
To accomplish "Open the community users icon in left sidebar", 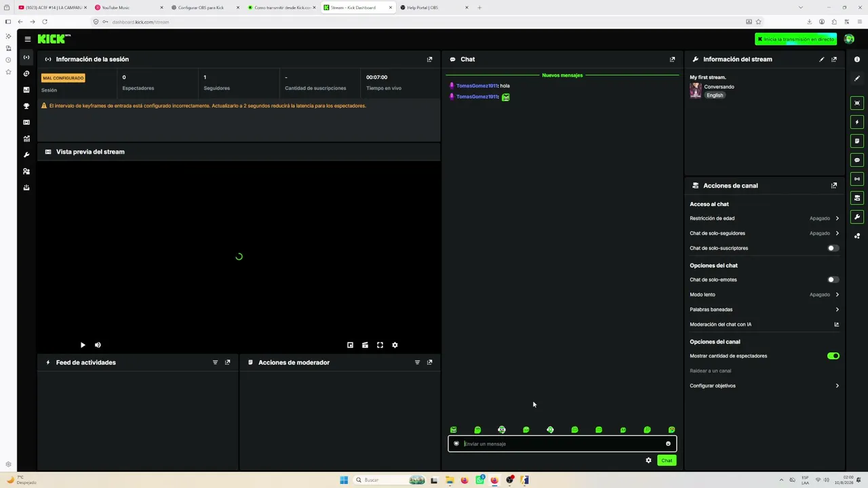I will [x=26, y=171].
